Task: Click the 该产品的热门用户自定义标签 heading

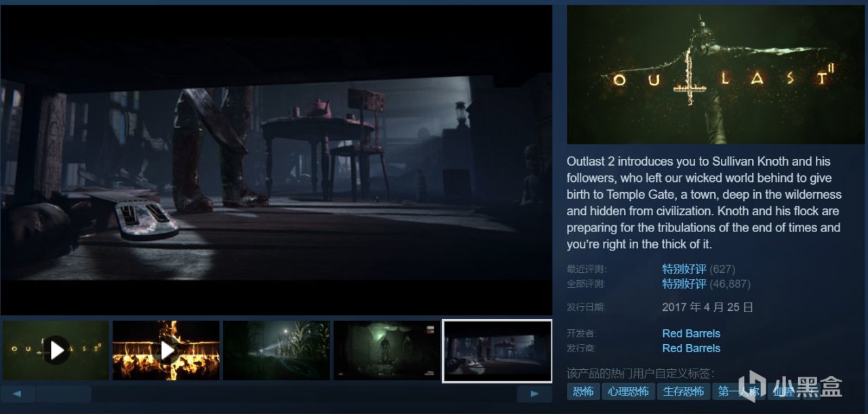Action: click(640, 373)
